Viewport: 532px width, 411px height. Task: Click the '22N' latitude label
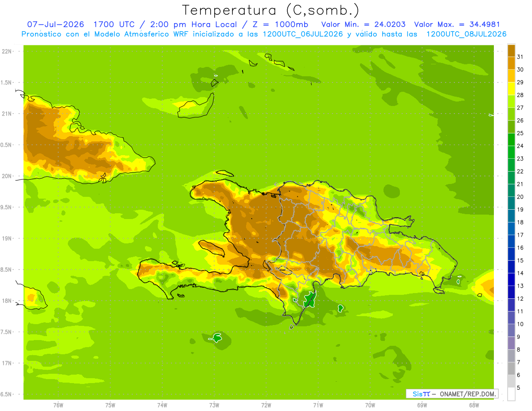[x=7, y=51]
